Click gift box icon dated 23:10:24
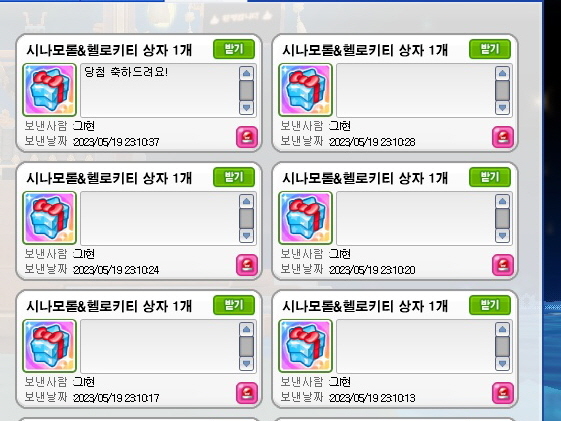The image size is (561, 421). pyautogui.click(x=49, y=218)
